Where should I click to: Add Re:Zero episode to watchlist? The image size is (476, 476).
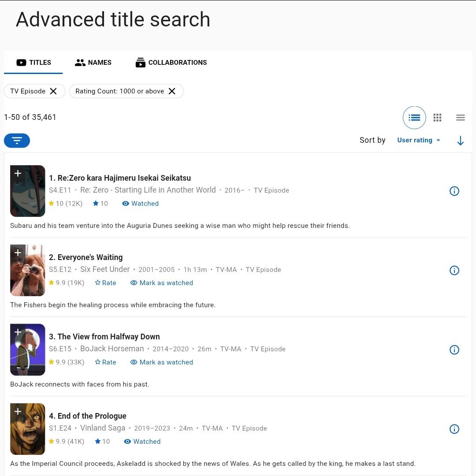[18, 173]
